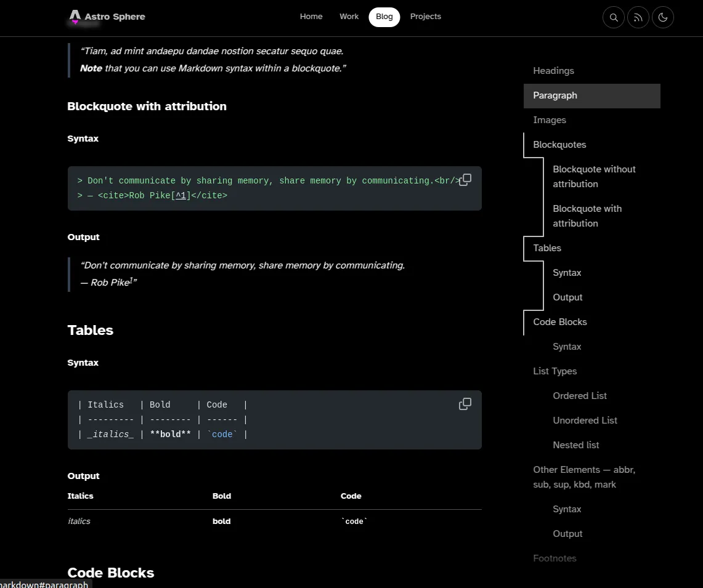Go to List Types in the contents
Image resolution: width=703 pixels, height=588 pixels.
(x=555, y=371)
